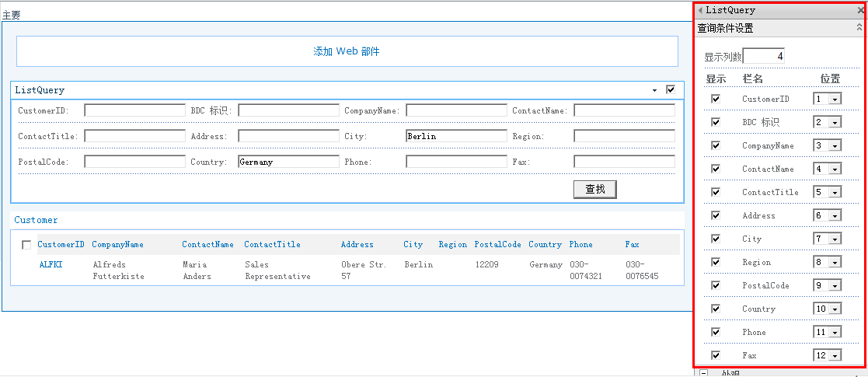Click the 查找 search button

[x=595, y=190]
